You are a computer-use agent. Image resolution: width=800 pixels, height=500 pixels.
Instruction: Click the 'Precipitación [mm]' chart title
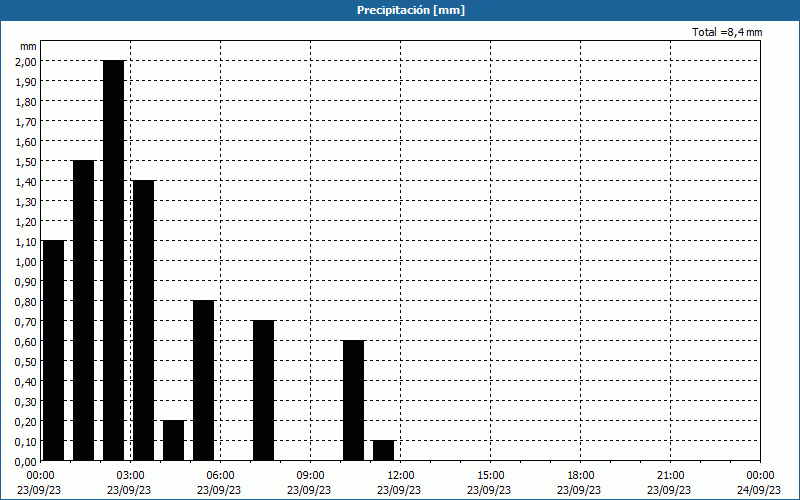(411, 10)
